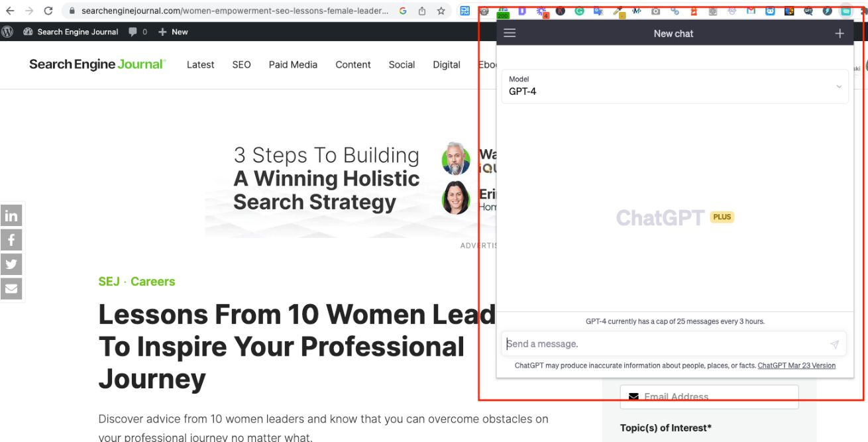Open WordPress logo admin menu
The image size is (868, 442).
[8, 32]
